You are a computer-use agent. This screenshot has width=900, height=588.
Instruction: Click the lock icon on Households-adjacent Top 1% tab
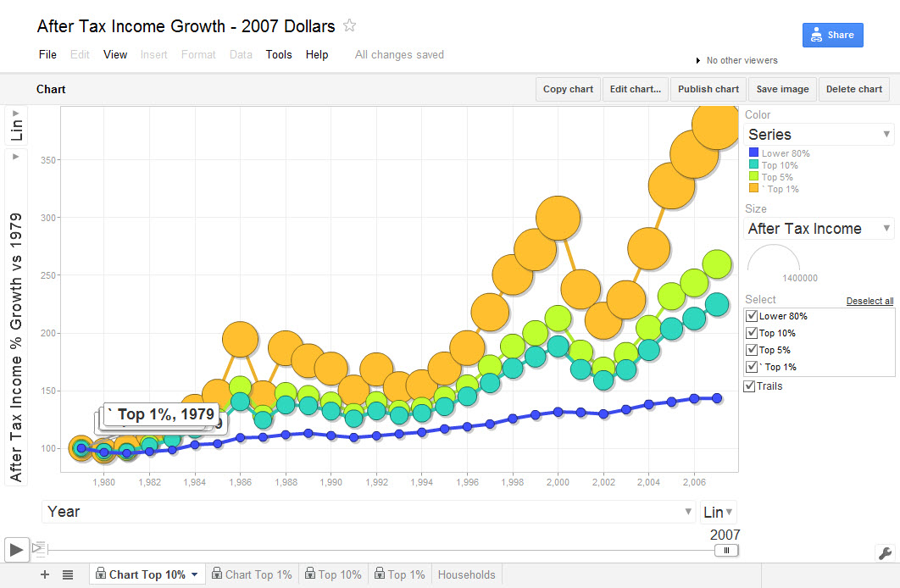[379, 574]
